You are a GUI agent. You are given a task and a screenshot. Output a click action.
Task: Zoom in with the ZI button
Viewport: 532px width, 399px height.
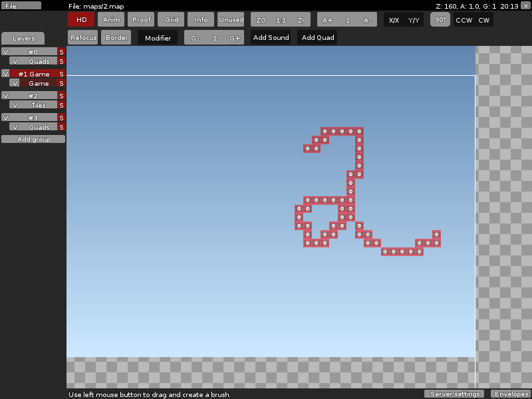pos(301,20)
